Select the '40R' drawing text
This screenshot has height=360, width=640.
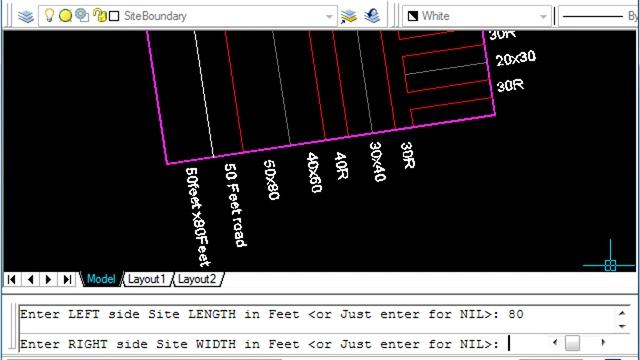click(341, 166)
